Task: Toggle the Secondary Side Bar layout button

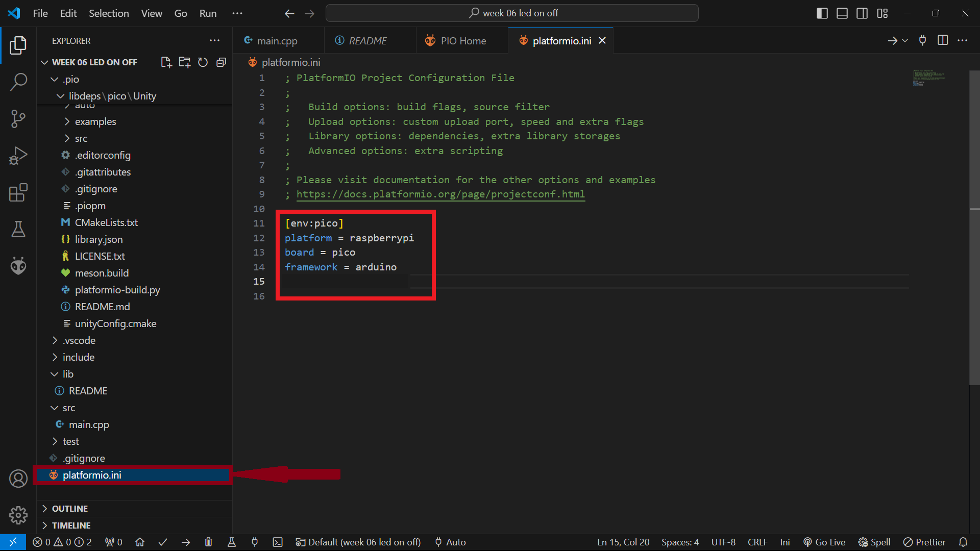Action: 862,13
